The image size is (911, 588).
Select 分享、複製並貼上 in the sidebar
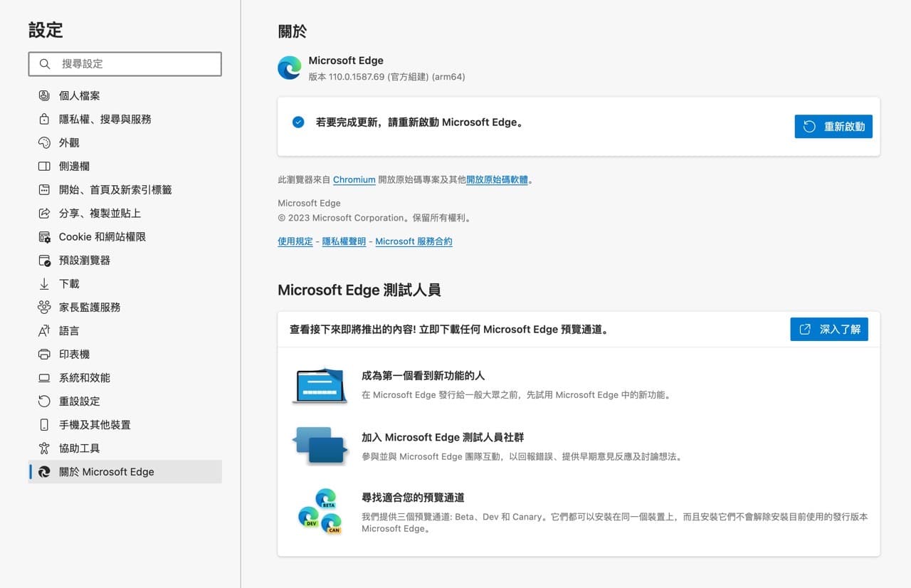(125, 213)
